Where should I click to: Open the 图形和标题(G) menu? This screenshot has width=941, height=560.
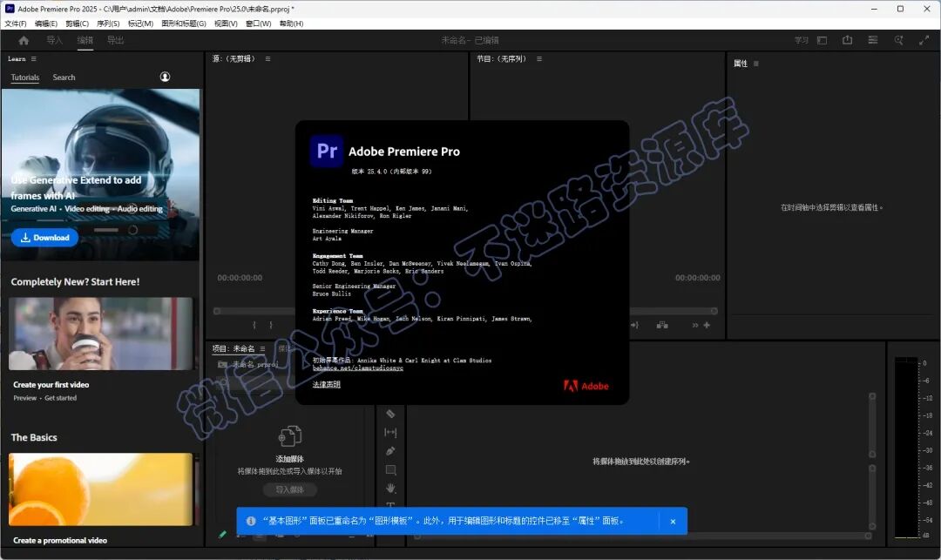(x=184, y=24)
